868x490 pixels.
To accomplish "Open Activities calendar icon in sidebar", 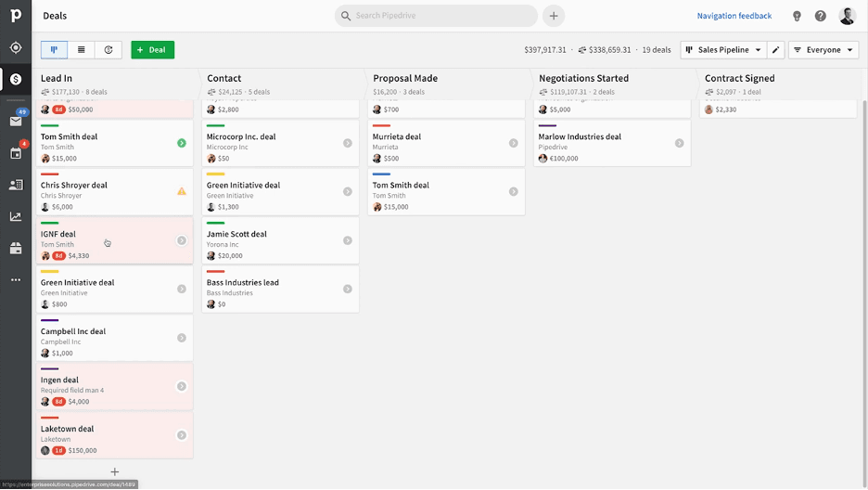I will [16, 153].
